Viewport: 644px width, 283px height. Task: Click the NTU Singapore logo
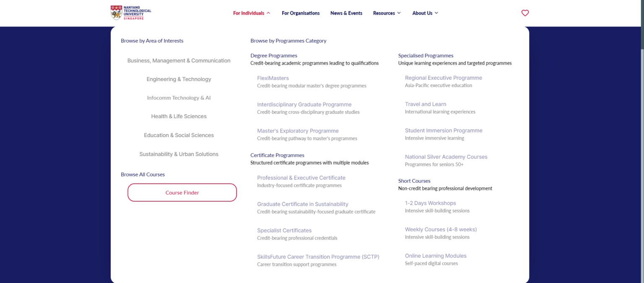(x=131, y=13)
